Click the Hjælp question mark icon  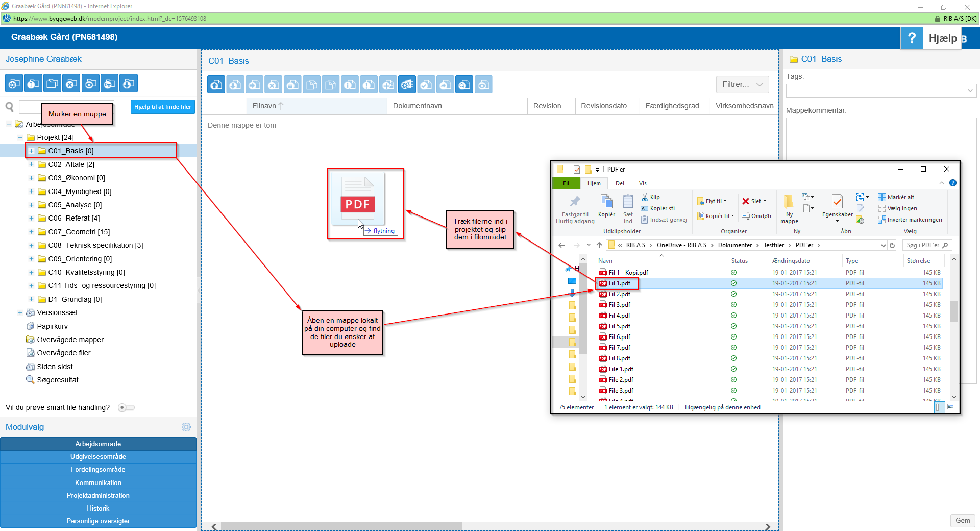pos(912,38)
